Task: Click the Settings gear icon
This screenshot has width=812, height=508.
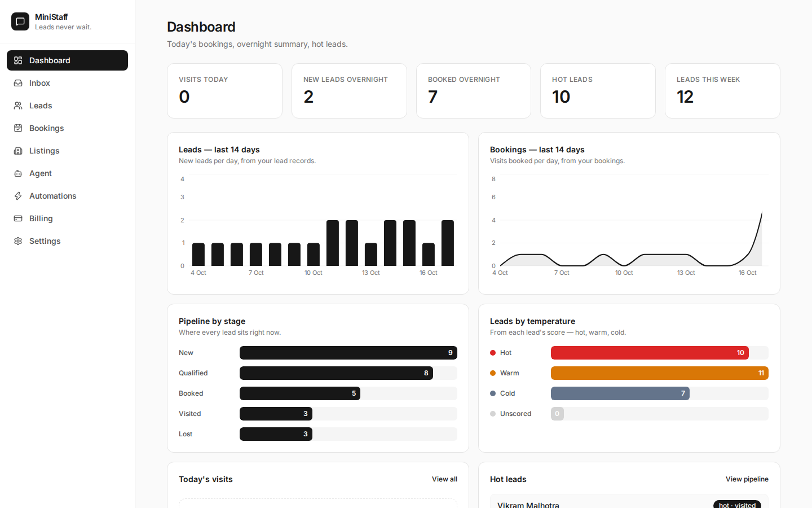Action: click(18, 241)
